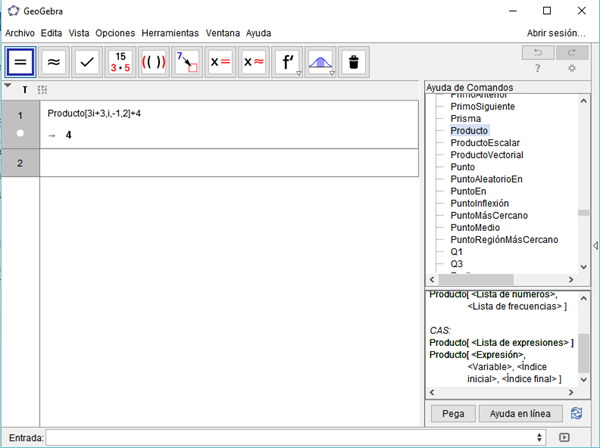Screen dimensions: 600x448
Task: Open the input bar history dropdown
Action: click(x=540, y=438)
